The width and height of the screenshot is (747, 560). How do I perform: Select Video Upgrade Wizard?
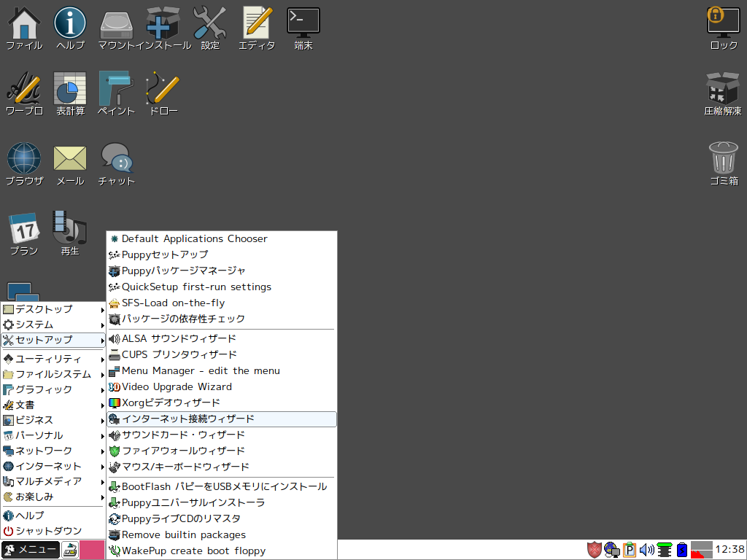click(x=222, y=386)
